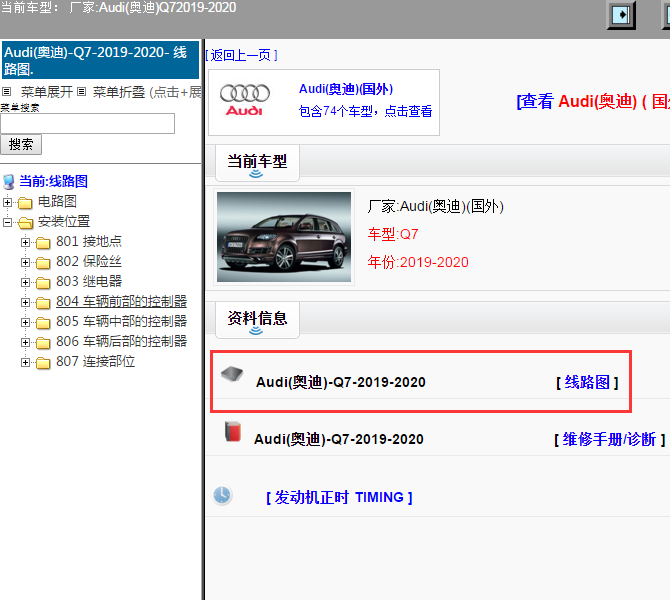Click 包含74个车型，点击查看 link
The image size is (670, 600).
coord(365,111)
